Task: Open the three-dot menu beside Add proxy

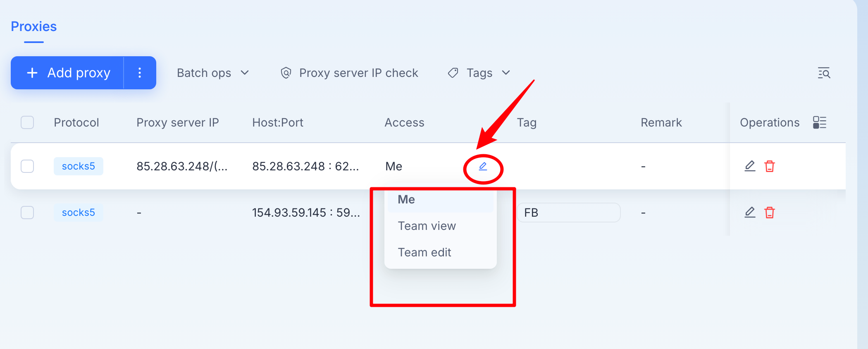Action: 140,73
